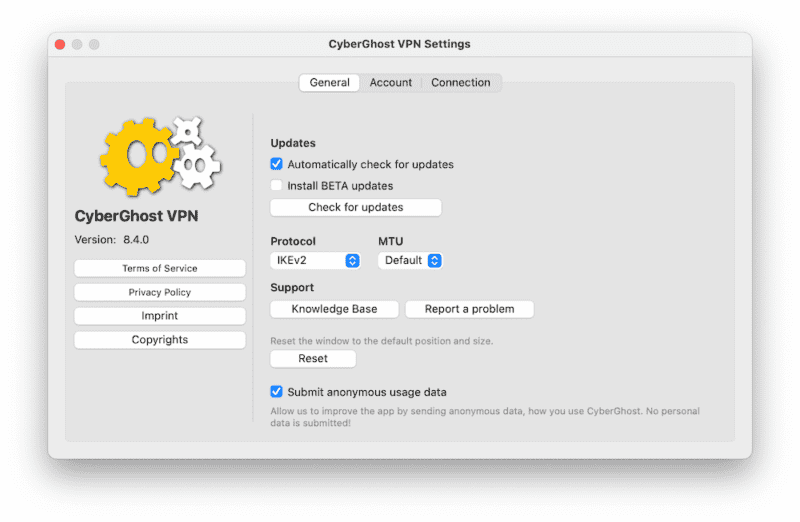Uncheck Submit anonymous usage data

pos(276,391)
